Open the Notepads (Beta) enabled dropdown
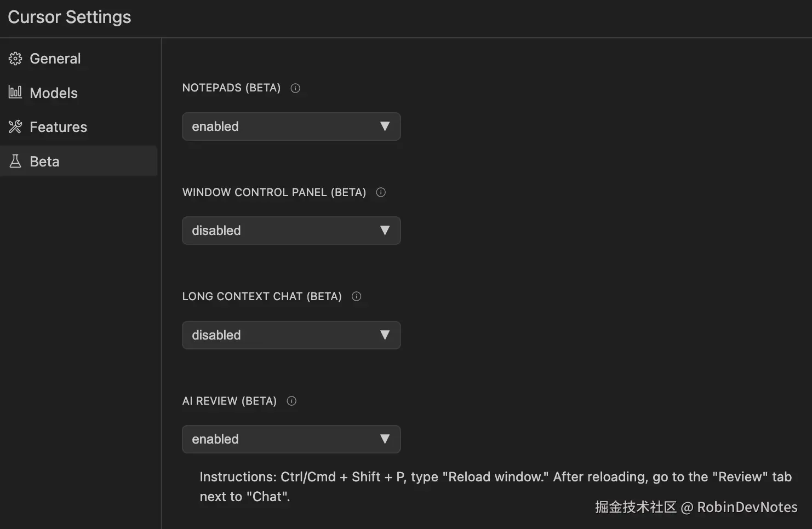 coord(291,127)
